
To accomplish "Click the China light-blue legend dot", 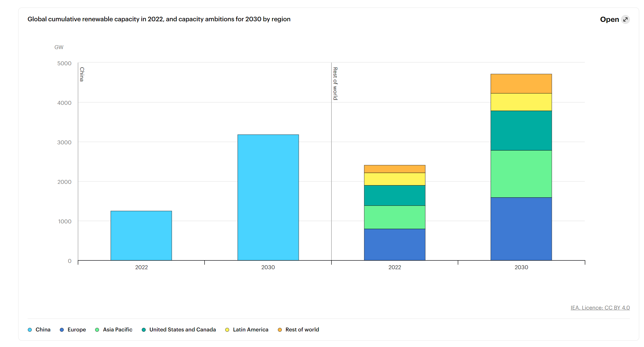I will pyautogui.click(x=30, y=330).
